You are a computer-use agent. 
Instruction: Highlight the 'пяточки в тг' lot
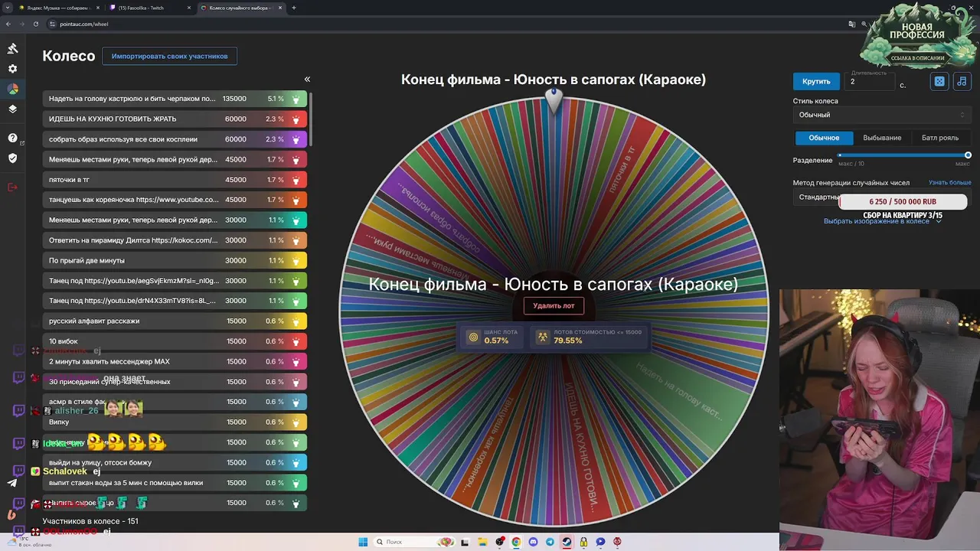[175, 180]
